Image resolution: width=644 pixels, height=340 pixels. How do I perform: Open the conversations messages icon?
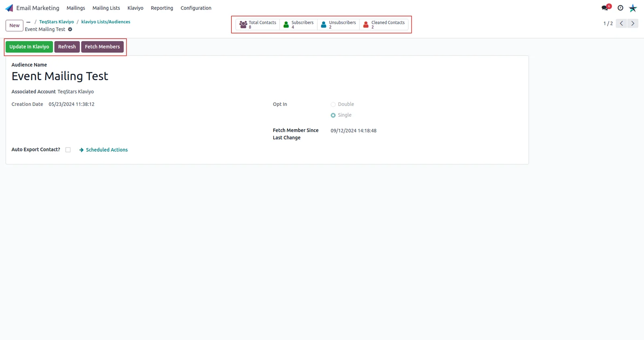pyautogui.click(x=605, y=8)
